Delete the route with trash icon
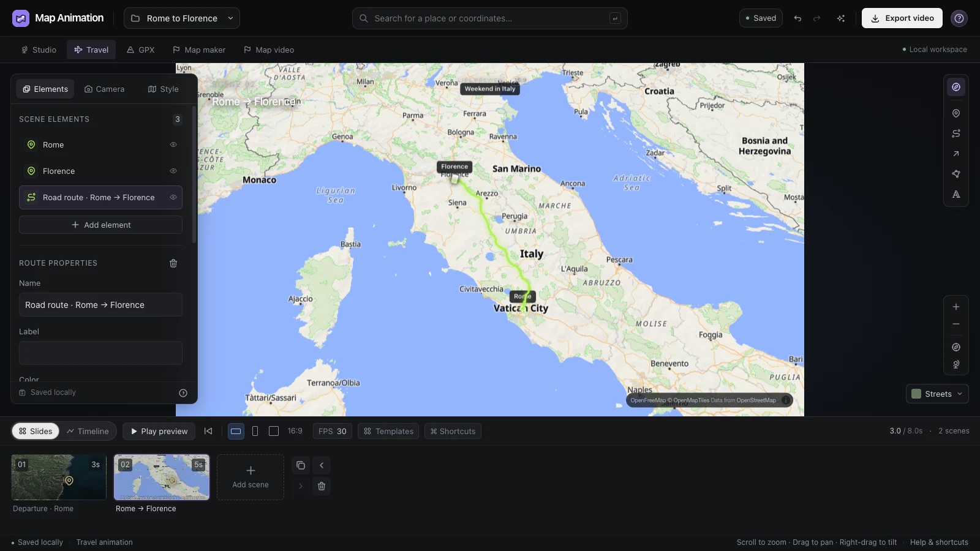Image resolution: width=980 pixels, height=551 pixels. tap(173, 263)
